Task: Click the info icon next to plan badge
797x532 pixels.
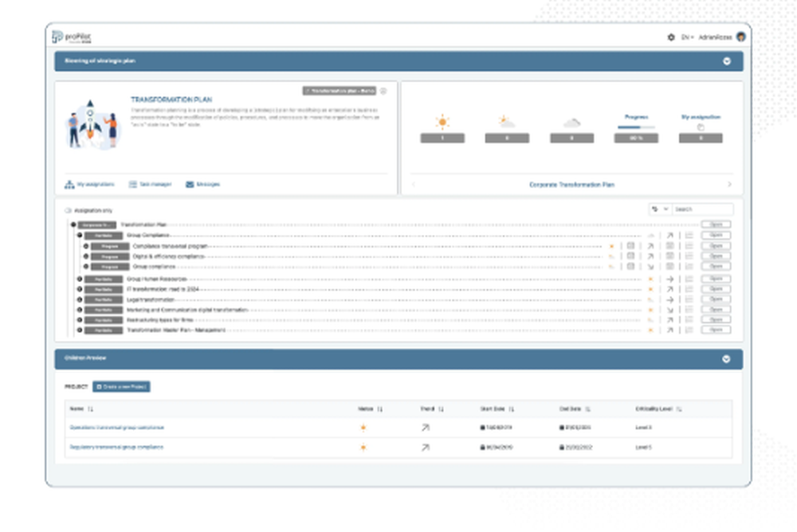Action: click(x=383, y=91)
